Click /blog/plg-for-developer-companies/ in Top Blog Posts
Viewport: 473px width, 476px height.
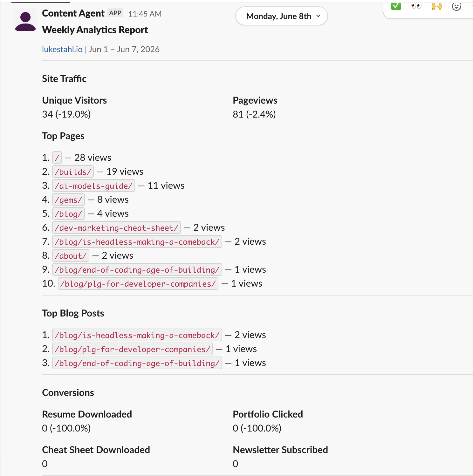click(x=133, y=349)
